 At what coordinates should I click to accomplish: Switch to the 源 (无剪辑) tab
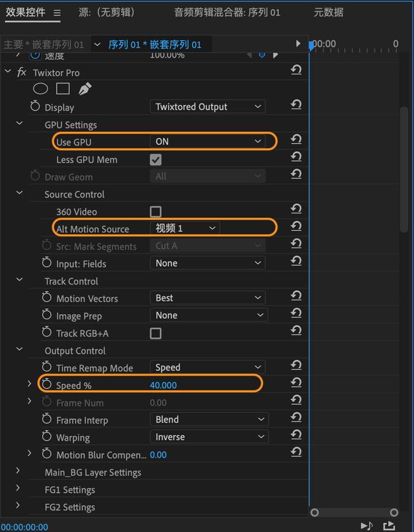click(107, 12)
